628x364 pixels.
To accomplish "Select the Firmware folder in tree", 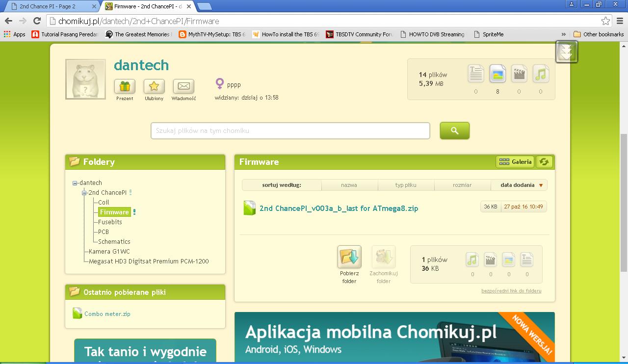I will coord(114,212).
